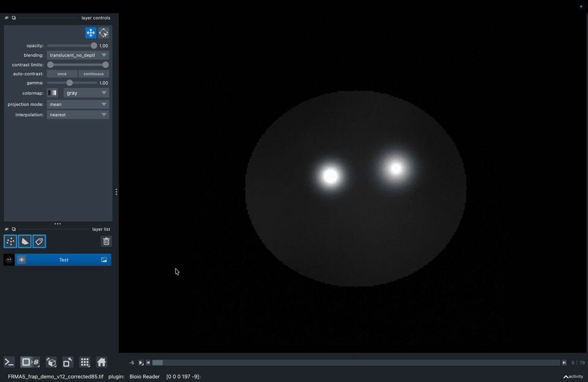Roll the displayed dimensions
This screenshot has height=382, width=588.
(x=51, y=362)
